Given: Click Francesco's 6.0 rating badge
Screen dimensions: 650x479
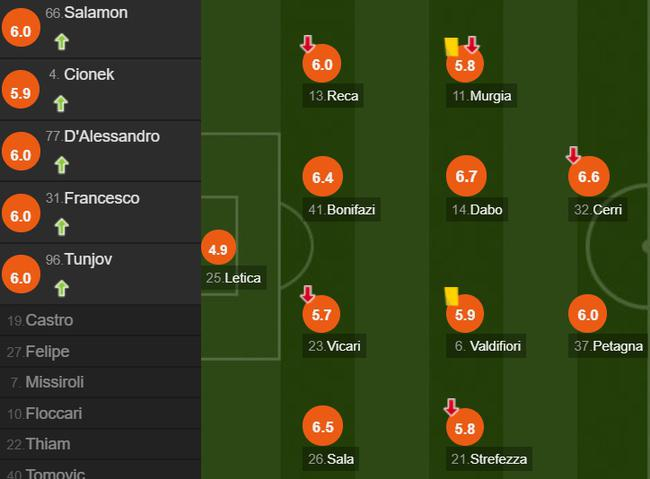Looking at the screenshot, I should pyautogui.click(x=20, y=215).
